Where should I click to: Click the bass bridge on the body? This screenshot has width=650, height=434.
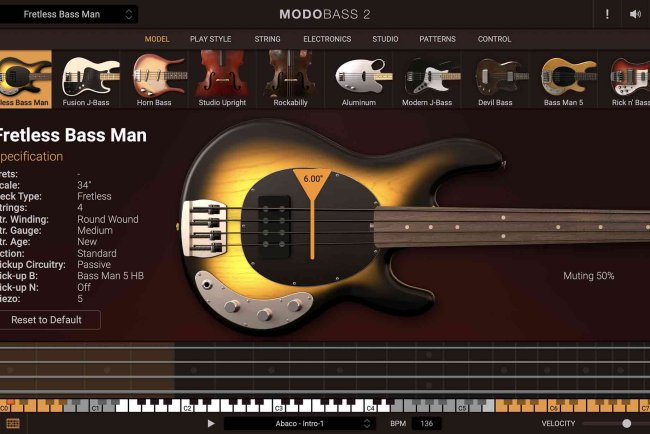click(204, 228)
